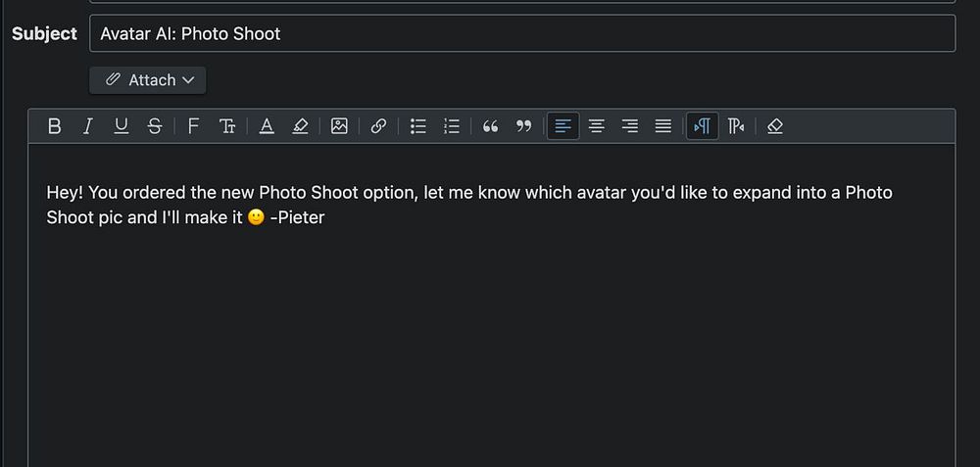The width and height of the screenshot is (980, 467).
Task: Center align text
Action: click(597, 126)
